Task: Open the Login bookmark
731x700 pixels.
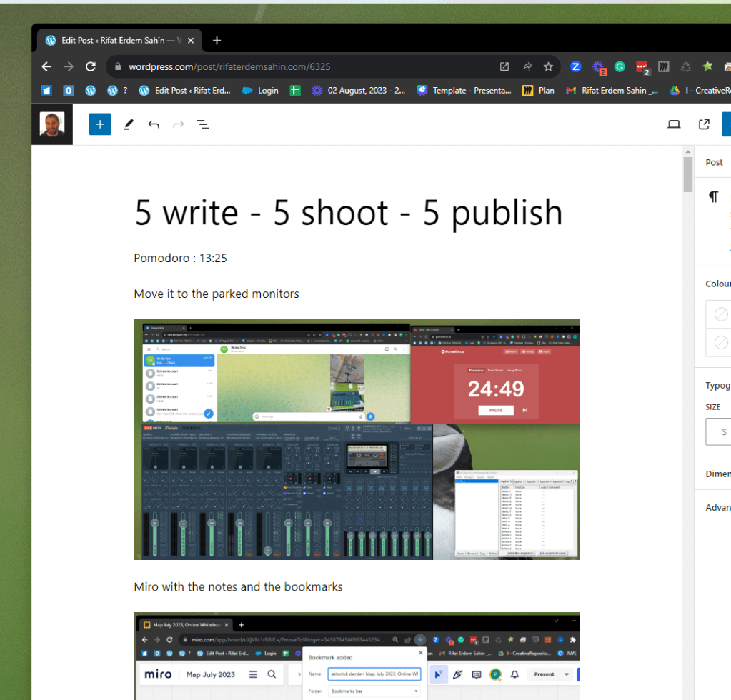Action: (260, 91)
